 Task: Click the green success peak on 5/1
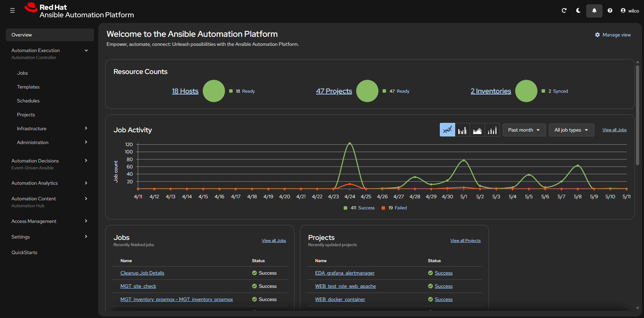464,160
